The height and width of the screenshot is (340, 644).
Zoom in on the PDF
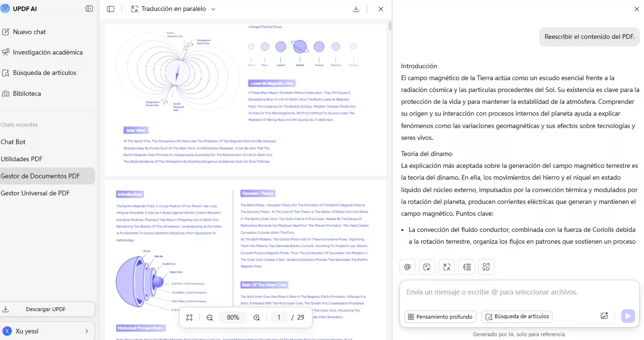[256, 318]
